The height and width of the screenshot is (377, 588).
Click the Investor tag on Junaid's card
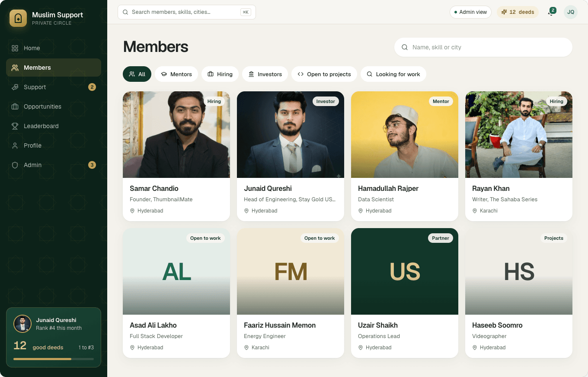(326, 101)
